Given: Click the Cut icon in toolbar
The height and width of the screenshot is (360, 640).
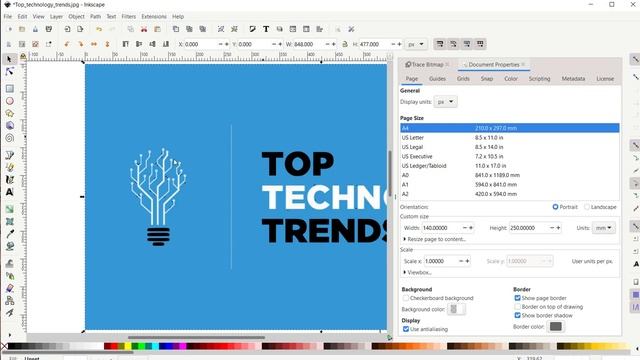Looking at the screenshot, I should 144,29.
